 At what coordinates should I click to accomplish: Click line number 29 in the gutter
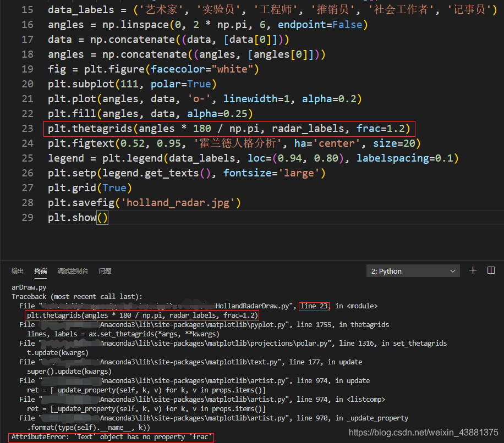coord(28,217)
